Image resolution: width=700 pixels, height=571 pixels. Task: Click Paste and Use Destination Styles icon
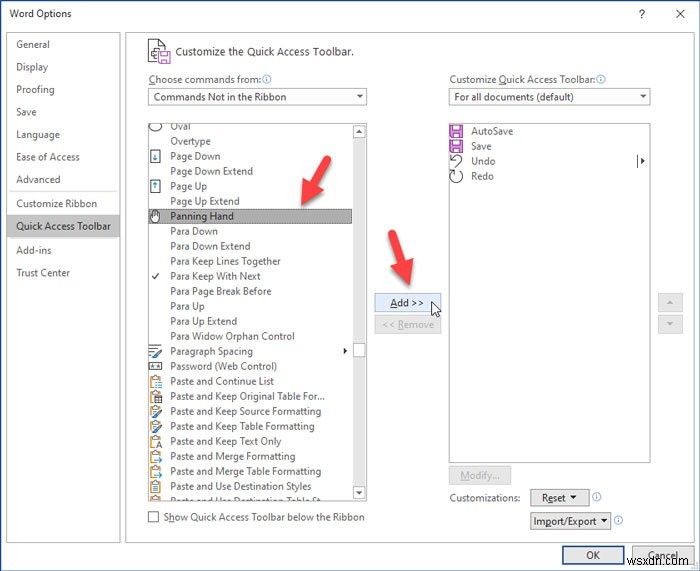156,486
